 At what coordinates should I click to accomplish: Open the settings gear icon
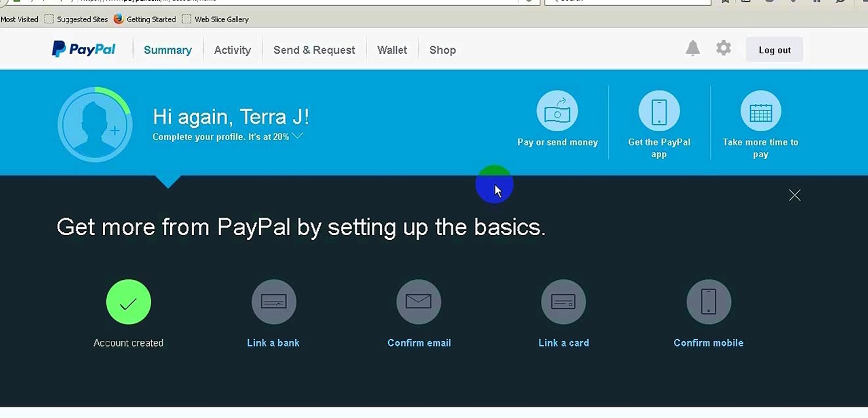click(723, 48)
